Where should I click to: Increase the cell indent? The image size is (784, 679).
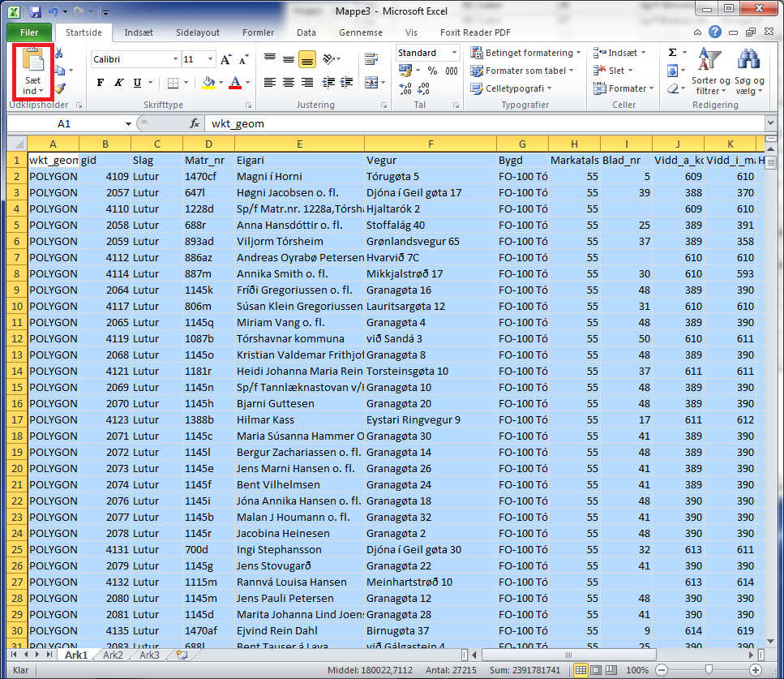(x=346, y=83)
